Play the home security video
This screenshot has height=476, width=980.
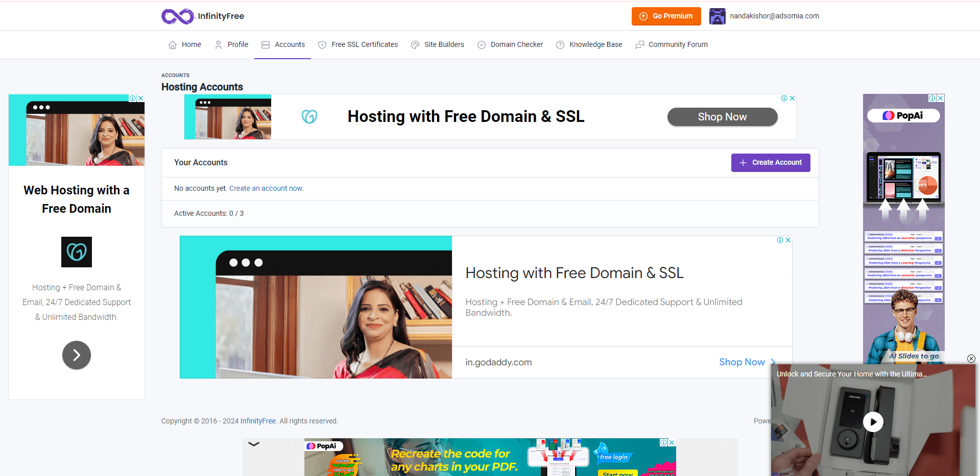click(873, 422)
